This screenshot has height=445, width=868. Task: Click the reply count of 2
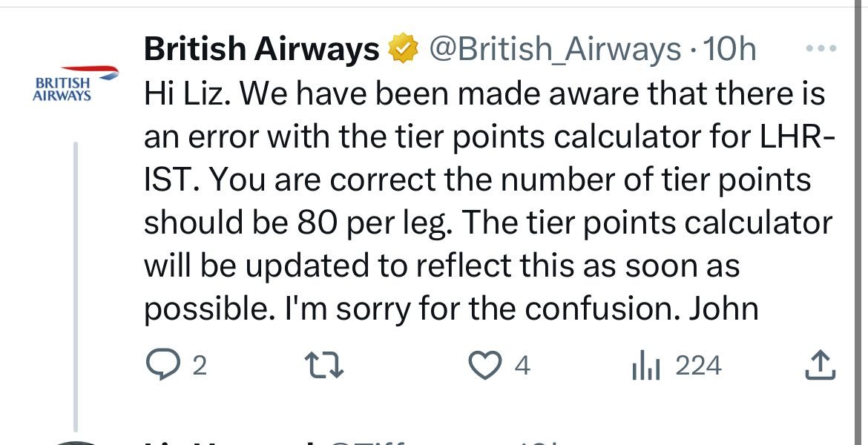pos(198,366)
